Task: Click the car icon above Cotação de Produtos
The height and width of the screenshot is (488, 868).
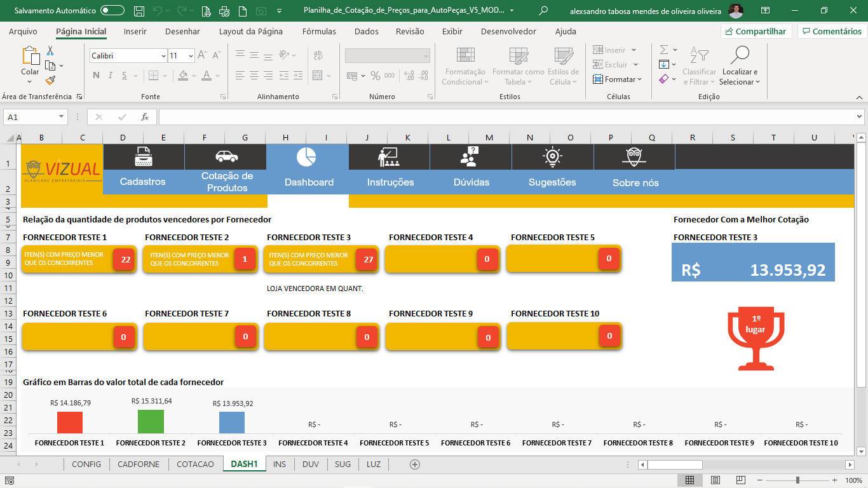Action: tap(226, 156)
